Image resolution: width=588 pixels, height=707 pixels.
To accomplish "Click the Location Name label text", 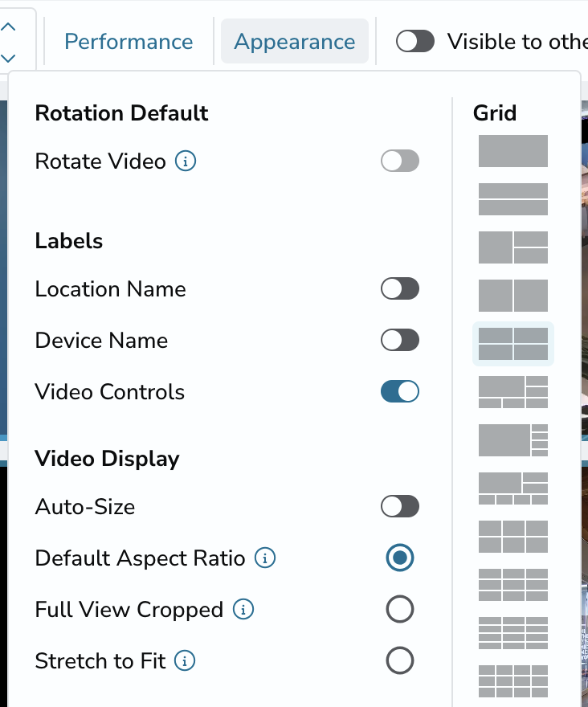I will 111,289.
